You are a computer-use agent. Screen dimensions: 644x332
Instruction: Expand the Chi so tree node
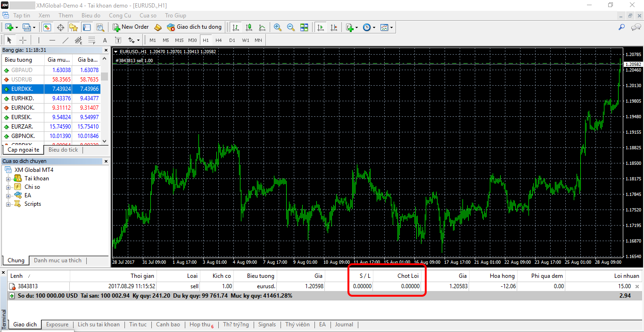pos(8,187)
